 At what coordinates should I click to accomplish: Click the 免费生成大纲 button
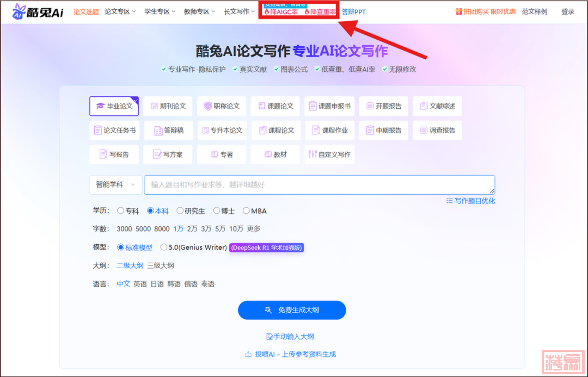[292, 310]
